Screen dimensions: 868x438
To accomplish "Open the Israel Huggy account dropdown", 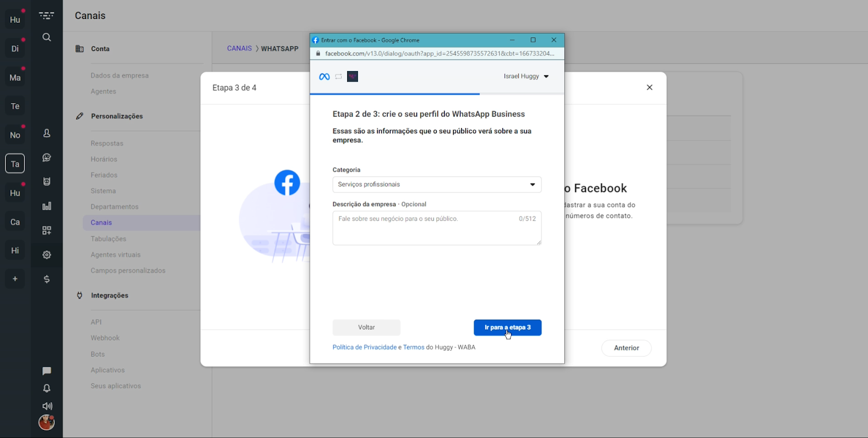I will point(526,76).
